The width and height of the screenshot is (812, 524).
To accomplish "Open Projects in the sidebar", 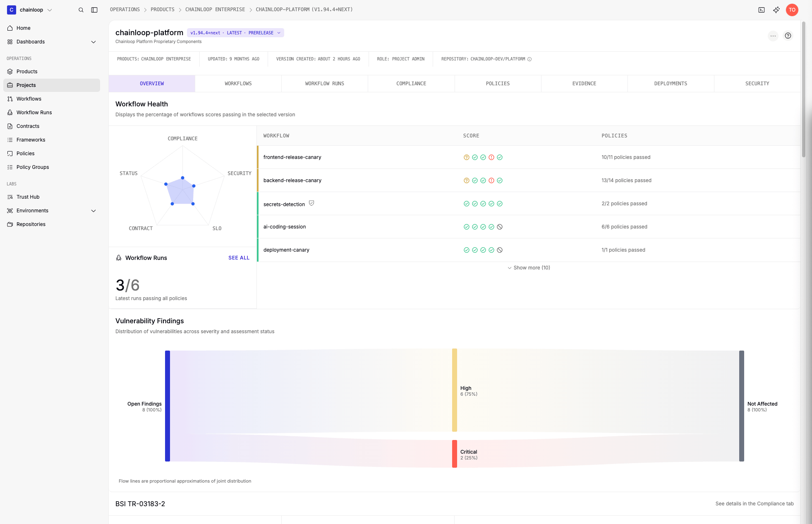I will click(x=52, y=85).
